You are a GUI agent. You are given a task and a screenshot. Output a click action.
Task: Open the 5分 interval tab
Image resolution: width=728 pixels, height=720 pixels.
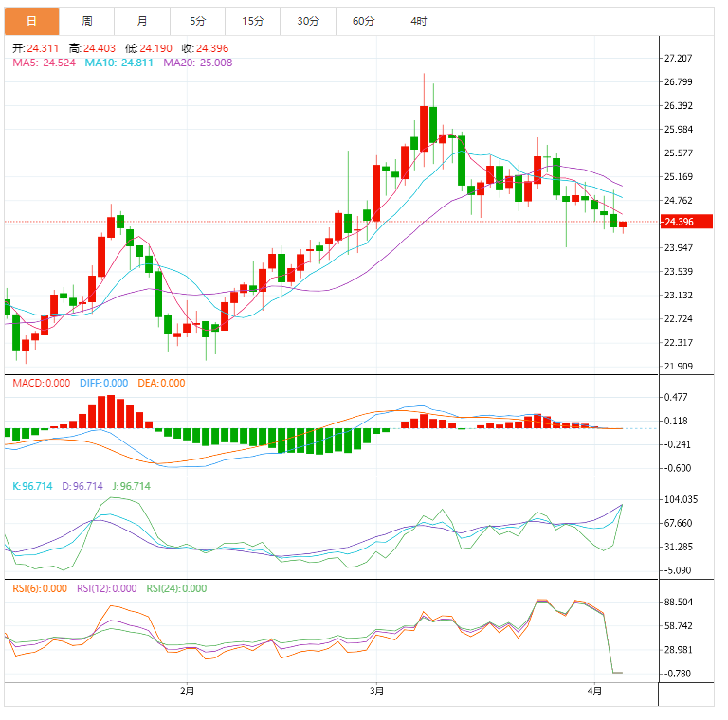(197, 21)
